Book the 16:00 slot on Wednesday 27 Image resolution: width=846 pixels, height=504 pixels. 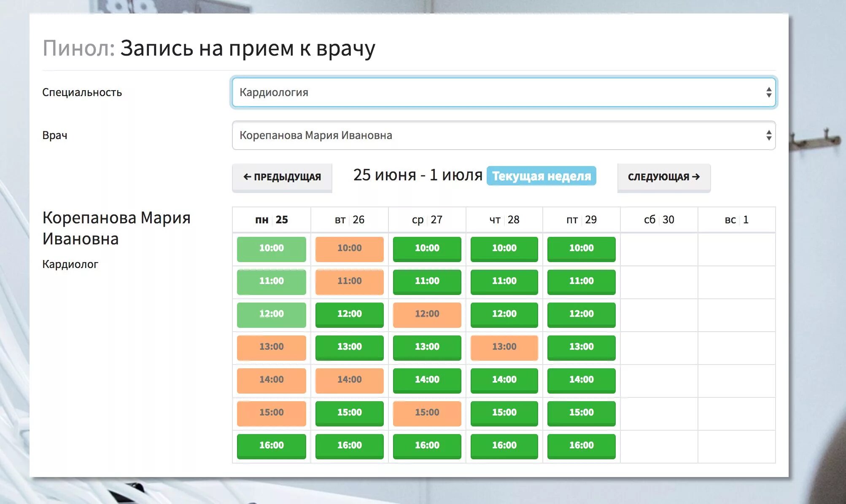point(427,446)
